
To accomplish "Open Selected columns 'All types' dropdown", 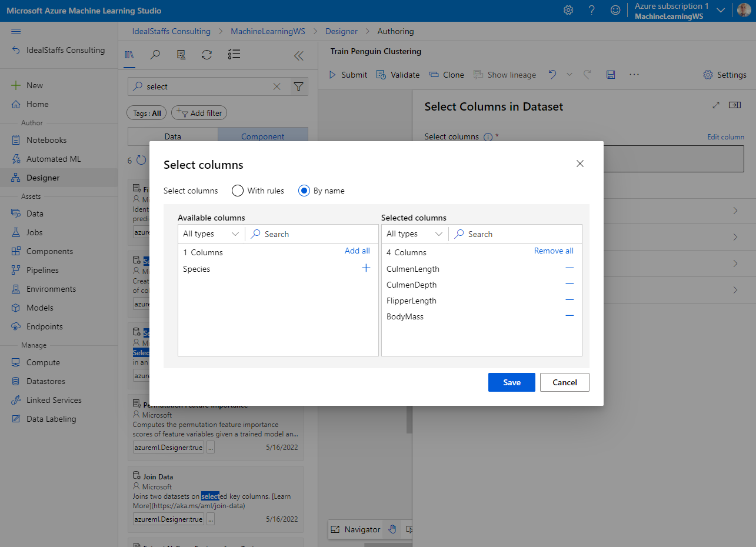I will click(x=414, y=234).
